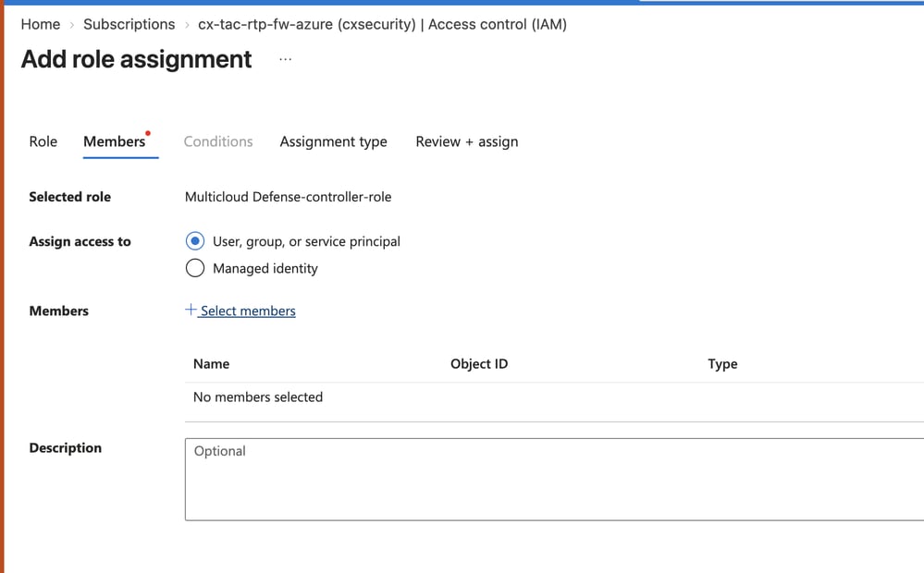
Task: Click the Name column header
Action: [x=212, y=364]
